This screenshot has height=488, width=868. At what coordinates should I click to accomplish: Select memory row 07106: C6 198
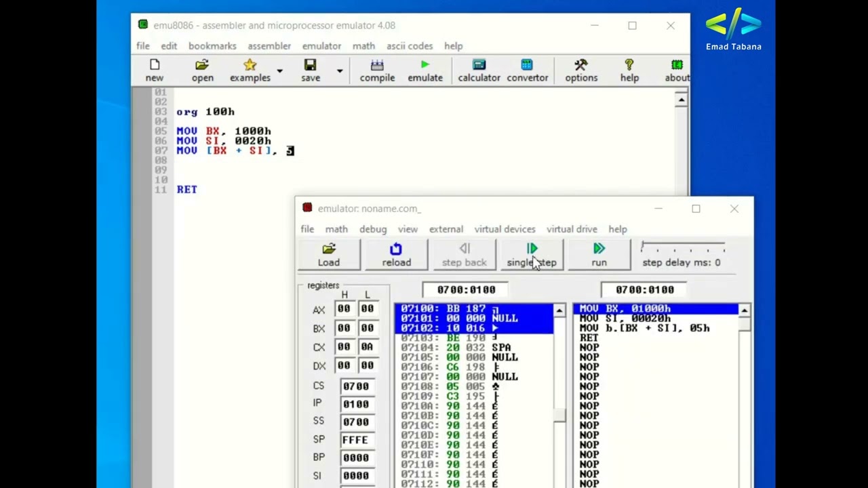click(x=474, y=367)
